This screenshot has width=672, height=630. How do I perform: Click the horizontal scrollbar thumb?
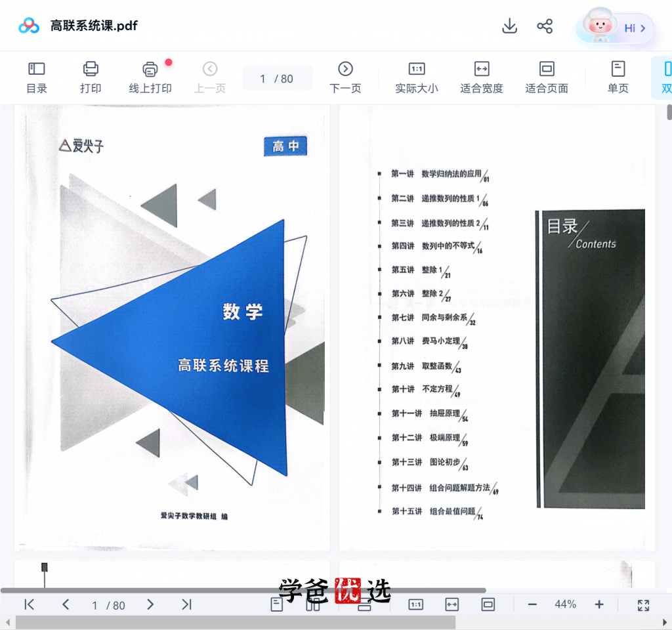(236, 622)
